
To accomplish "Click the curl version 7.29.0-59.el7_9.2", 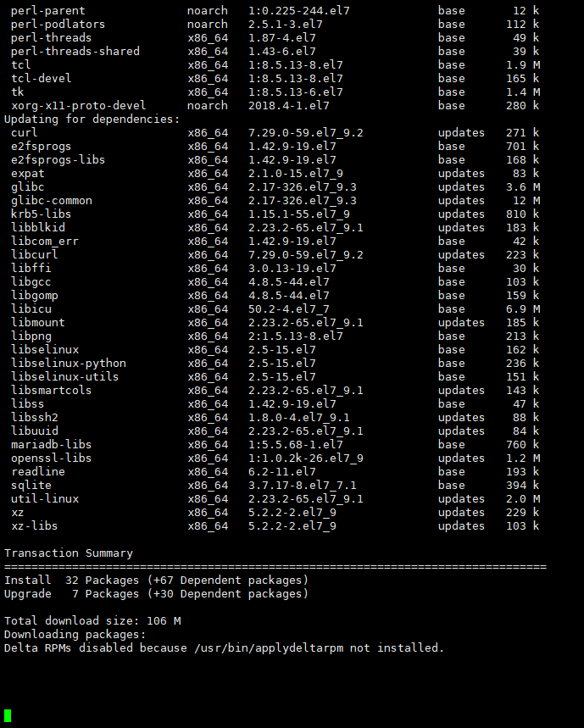I will pyautogui.click(x=305, y=133).
